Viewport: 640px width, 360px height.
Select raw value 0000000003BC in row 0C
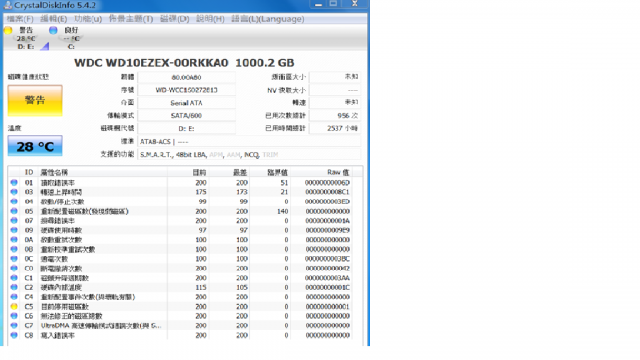(327, 259)
